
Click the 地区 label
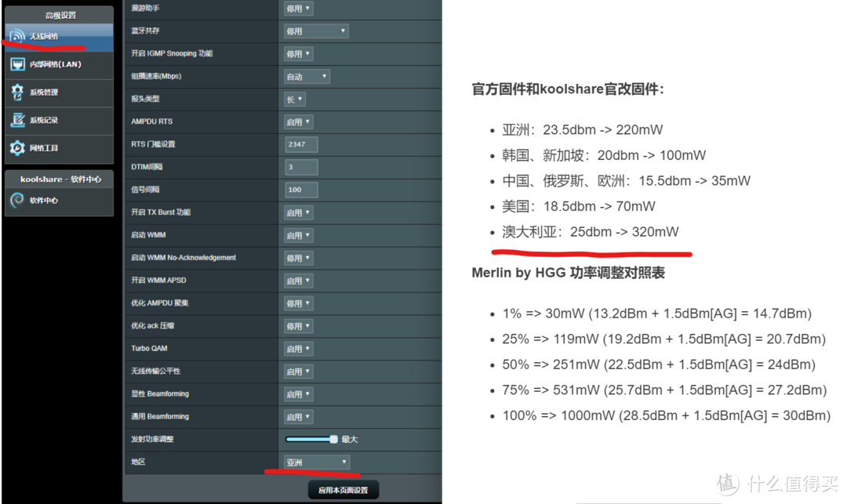(138, 462)
